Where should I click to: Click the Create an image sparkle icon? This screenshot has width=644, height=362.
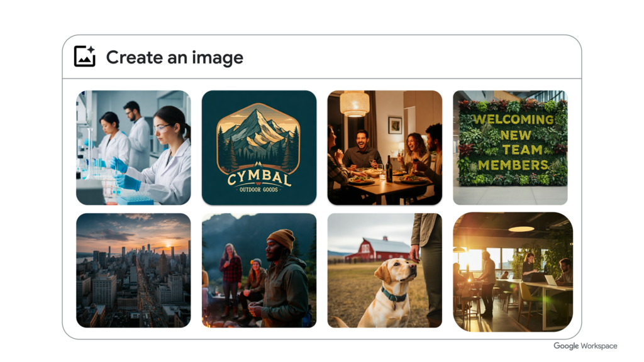tap(84, 57)
